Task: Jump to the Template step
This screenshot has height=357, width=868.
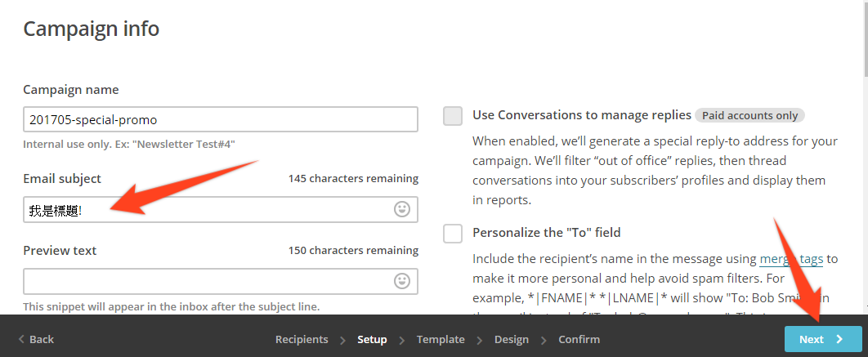Action: click(x=441, y=339)
